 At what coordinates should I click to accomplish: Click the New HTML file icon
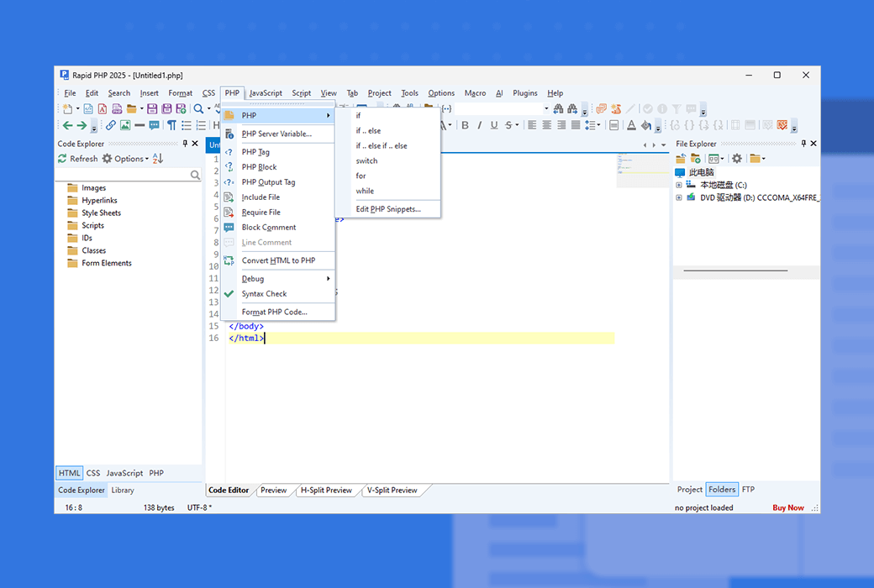tap(88, 108)
